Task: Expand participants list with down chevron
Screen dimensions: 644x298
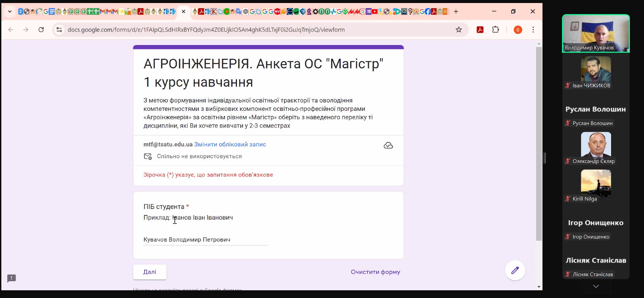Action: (x=596, y=286)
